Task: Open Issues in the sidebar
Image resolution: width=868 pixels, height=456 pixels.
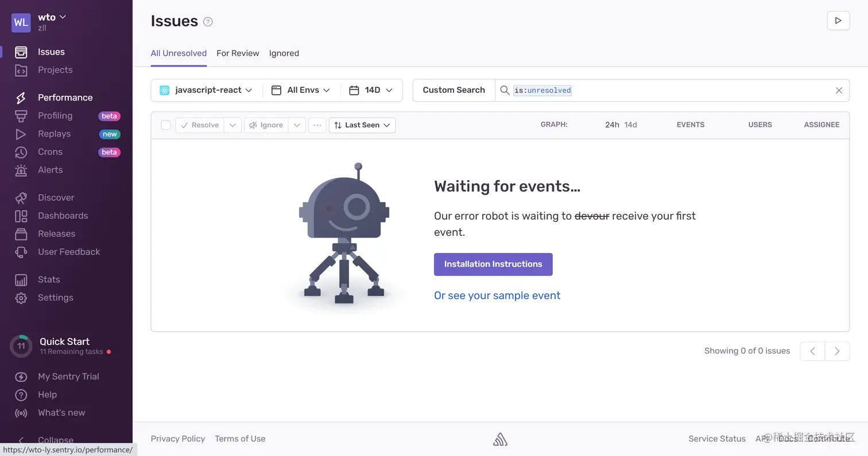Action: [x=51, y=52]
